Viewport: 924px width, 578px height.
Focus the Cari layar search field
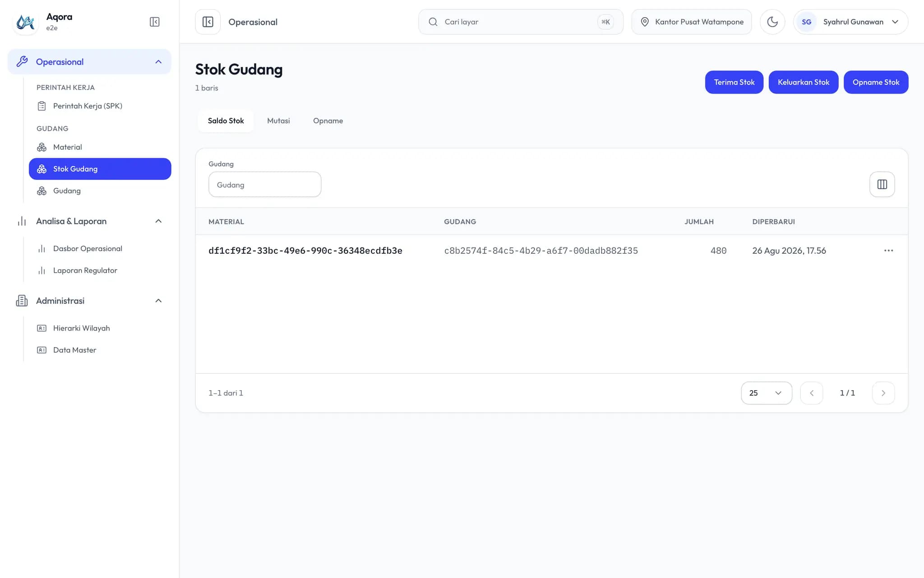pos(521,22)
